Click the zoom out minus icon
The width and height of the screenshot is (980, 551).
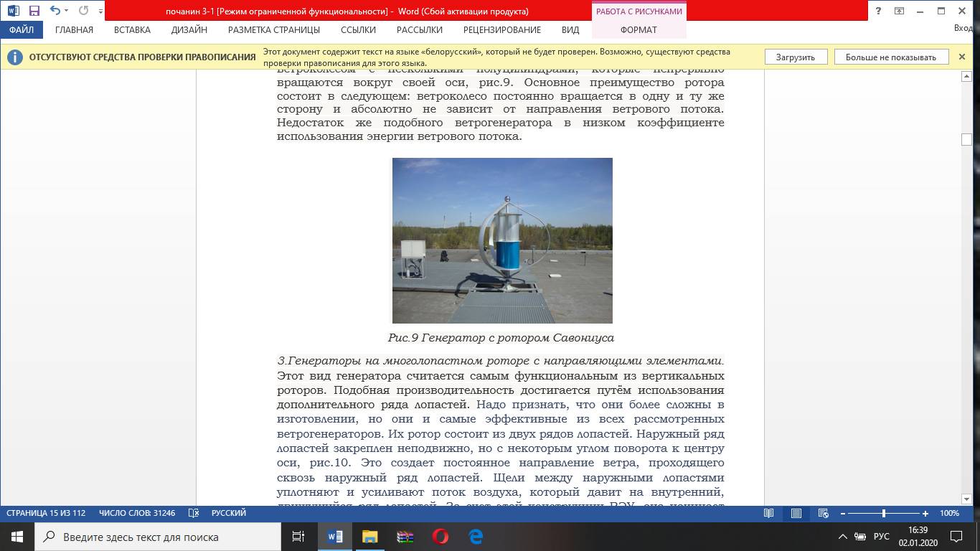tap(843, 513)
